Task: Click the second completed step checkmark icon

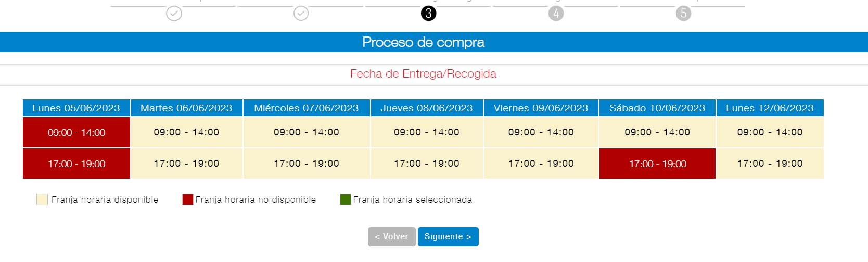Action: [x=301, y=13]
